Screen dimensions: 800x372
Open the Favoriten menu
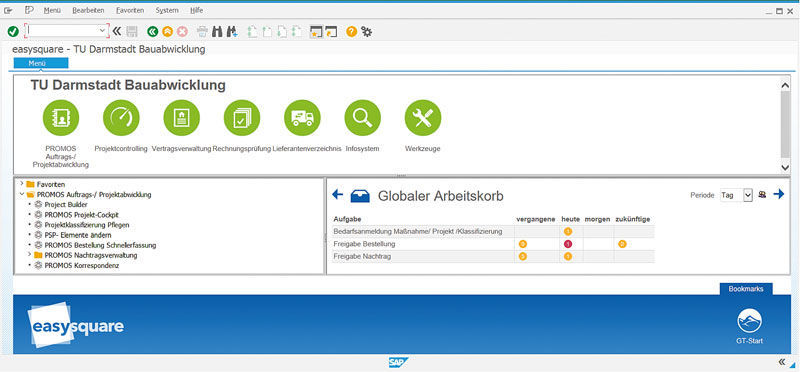coord(130,10)
